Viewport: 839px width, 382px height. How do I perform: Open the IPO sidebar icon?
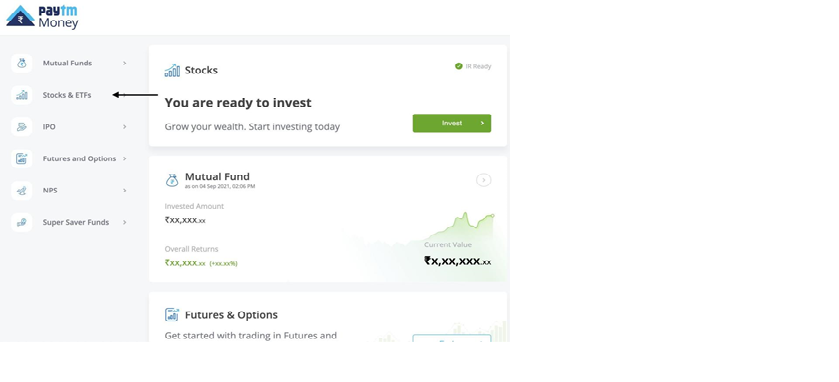pos(21,127)
